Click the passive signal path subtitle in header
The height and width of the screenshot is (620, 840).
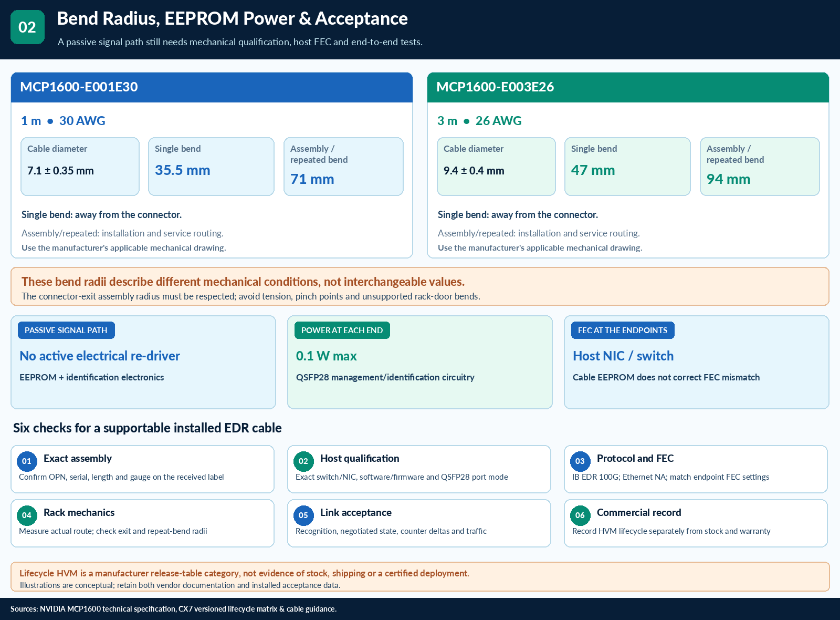[x=240, y=42]
